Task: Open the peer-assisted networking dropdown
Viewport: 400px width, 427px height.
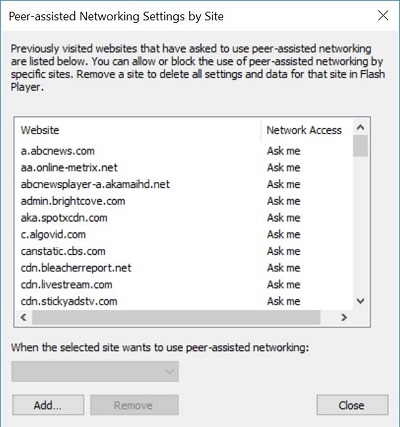Action: [95, 371]
